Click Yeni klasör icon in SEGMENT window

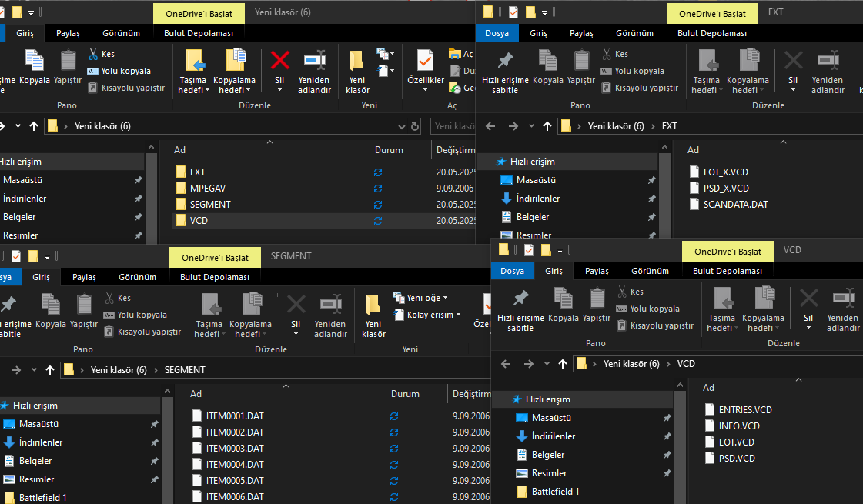click(x=373, y=304)
